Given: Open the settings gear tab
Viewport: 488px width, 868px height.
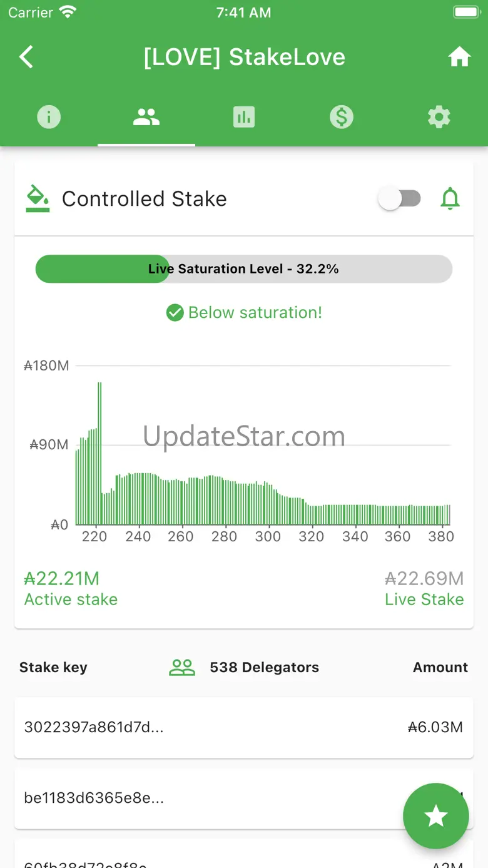Looking at the screenshot, I should coord(439,117).
